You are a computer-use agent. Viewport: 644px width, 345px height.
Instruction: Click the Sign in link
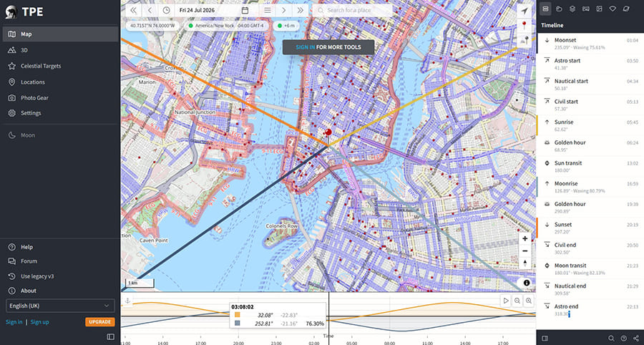click(14, 322)
